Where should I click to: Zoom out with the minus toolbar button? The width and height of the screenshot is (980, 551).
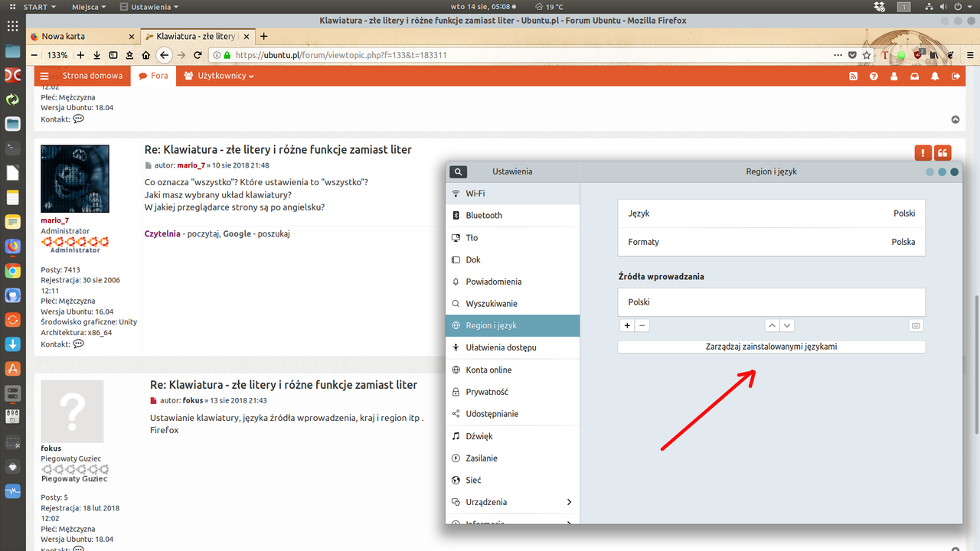(x=34, y=55)
